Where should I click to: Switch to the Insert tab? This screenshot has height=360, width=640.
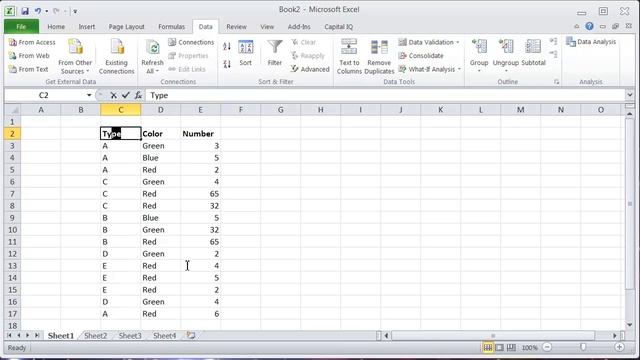point(87,27)
